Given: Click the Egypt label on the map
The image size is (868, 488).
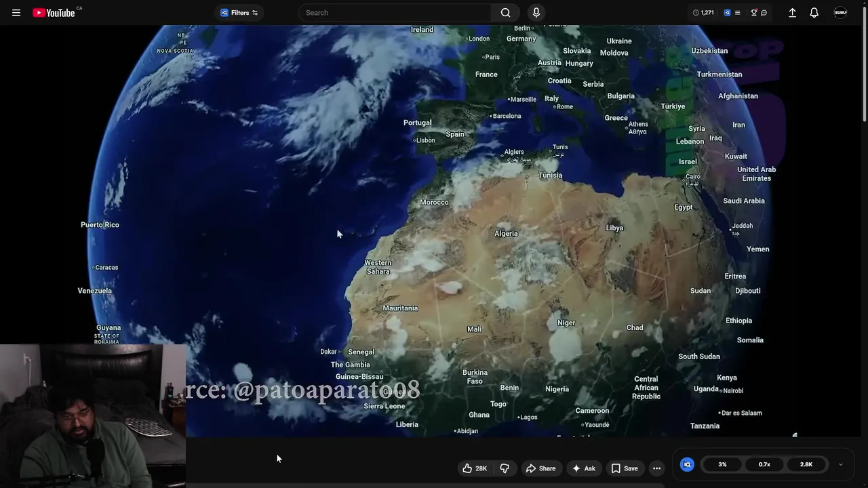Looking at the screenshot, I should pyautogui.click(x=684, y=207).
